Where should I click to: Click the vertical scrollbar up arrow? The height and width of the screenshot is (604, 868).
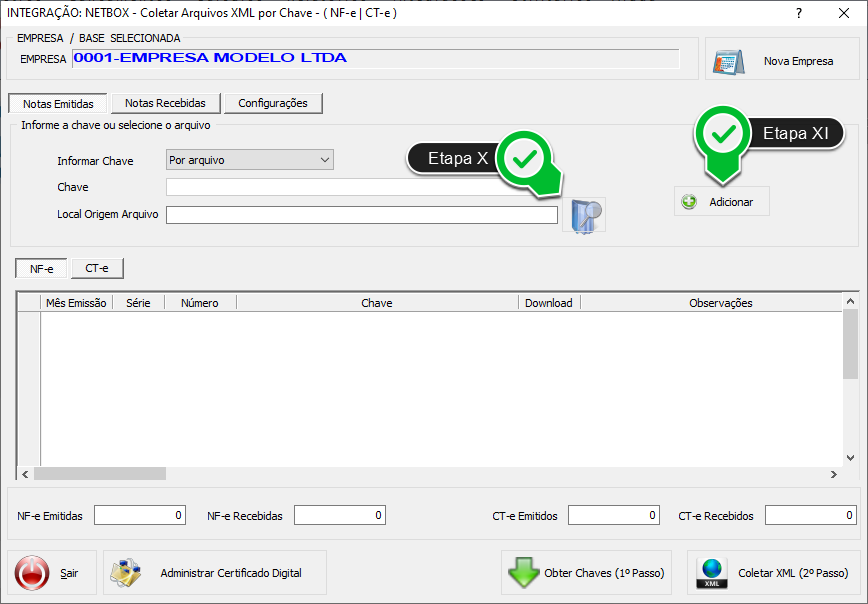(x=850, y=302)
